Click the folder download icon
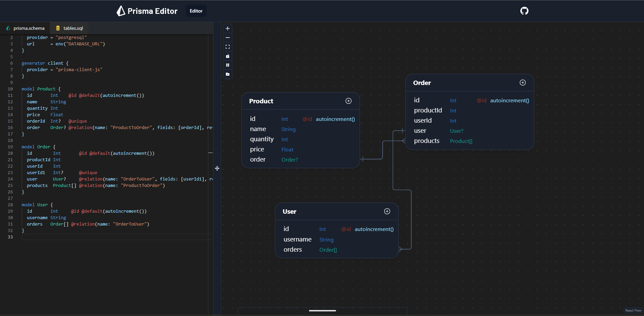The width and height of the screenshot is (644, 316). (228, 74)
